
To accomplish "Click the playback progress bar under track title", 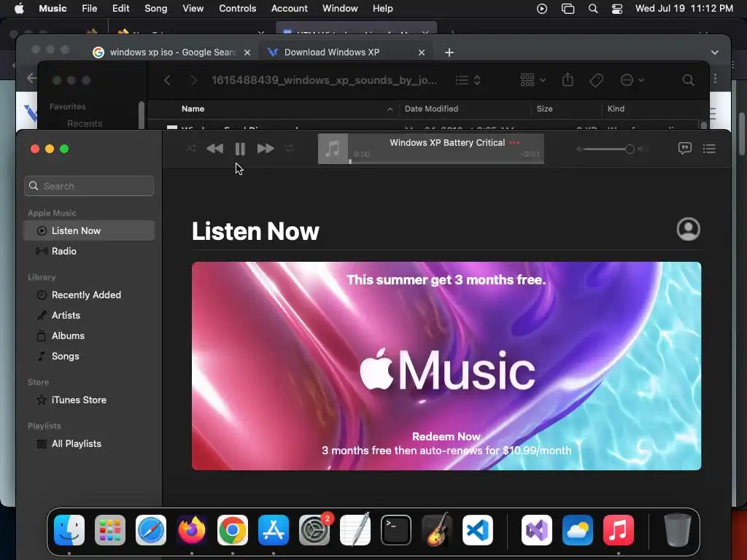I will pyautogui.click(x=446, y=163).
